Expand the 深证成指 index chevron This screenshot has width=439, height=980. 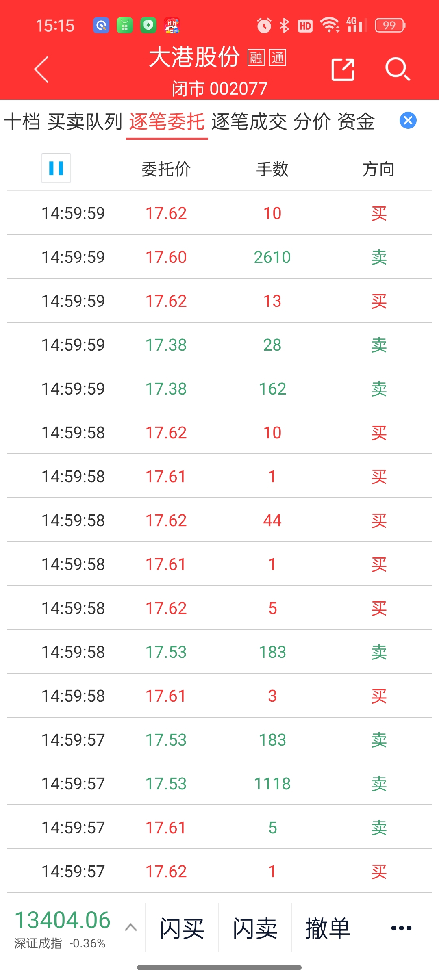130,927
